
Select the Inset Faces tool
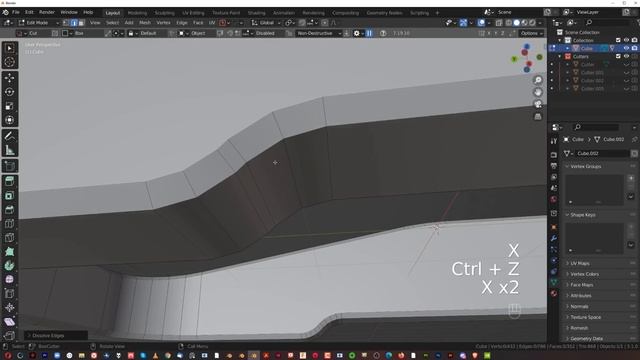click(9, 196)
